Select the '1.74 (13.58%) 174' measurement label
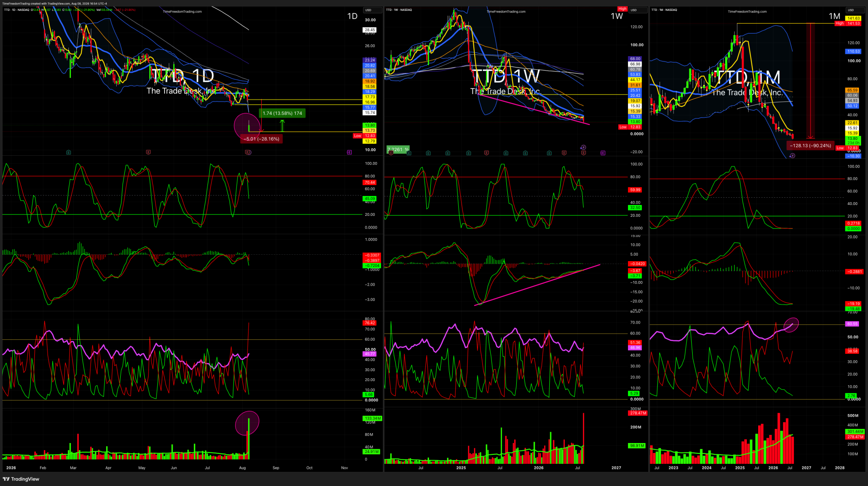 [x=282, y=113]
